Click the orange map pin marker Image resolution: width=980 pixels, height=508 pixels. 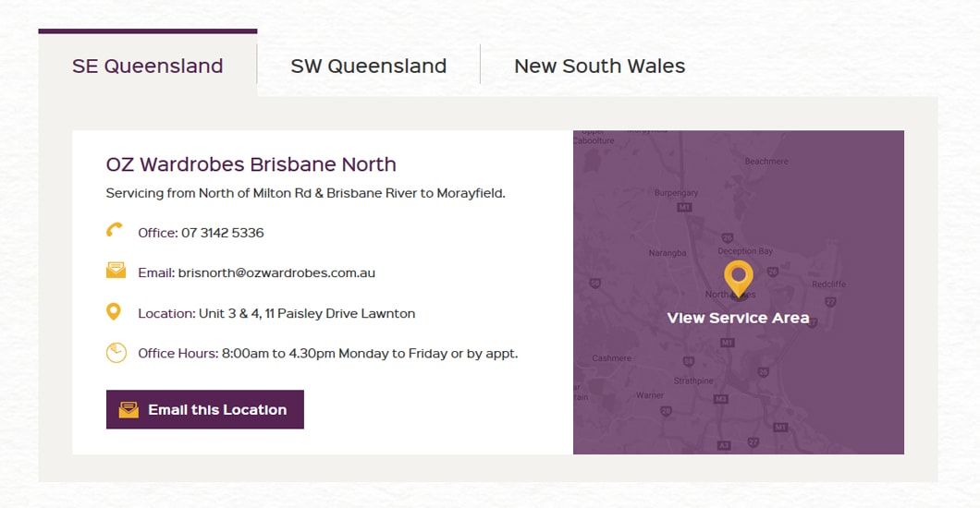tap(739, 278)
